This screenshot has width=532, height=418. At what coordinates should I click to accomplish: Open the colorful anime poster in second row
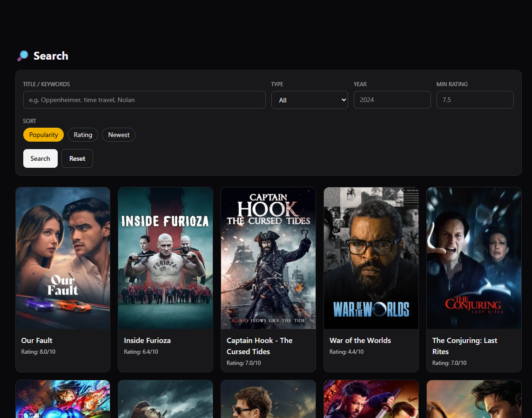click(63, 399)
